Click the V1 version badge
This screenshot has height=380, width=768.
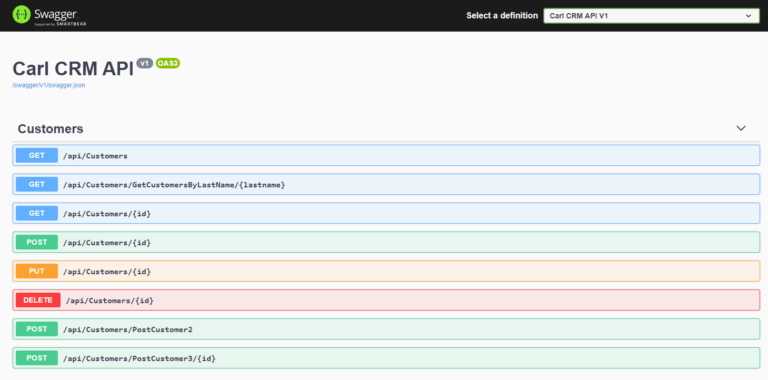pos(144,63)
